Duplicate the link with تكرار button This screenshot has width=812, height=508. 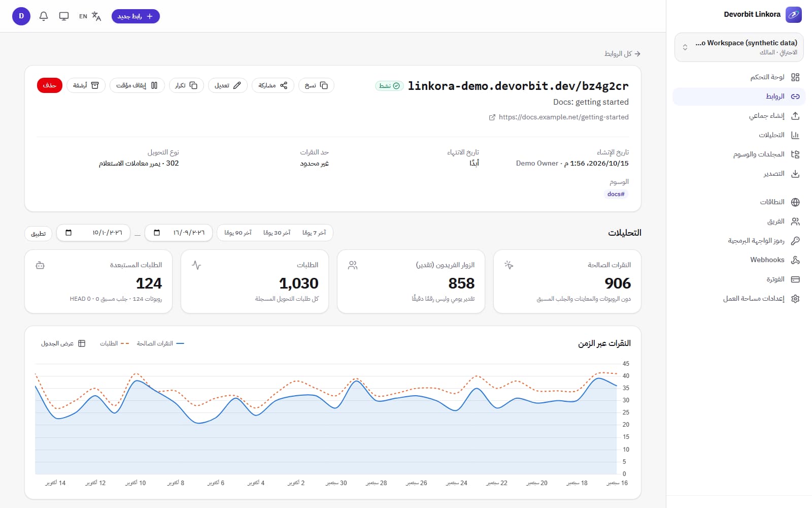pyautogui.click(x=186, y=85)
